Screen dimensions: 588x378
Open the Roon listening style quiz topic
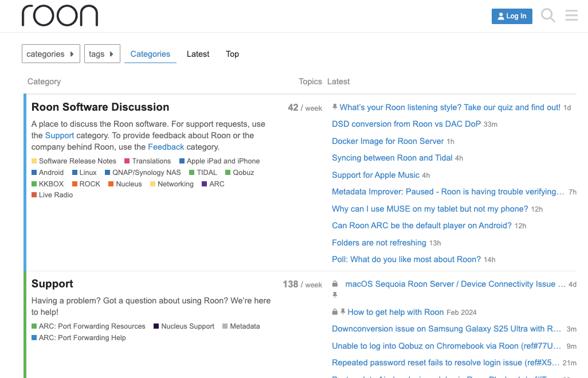click(450, 107)
